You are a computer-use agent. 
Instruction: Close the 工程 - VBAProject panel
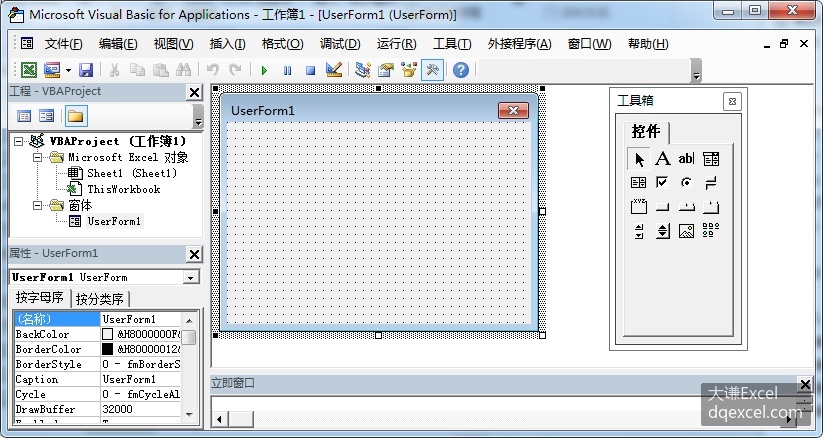point(194,92)
